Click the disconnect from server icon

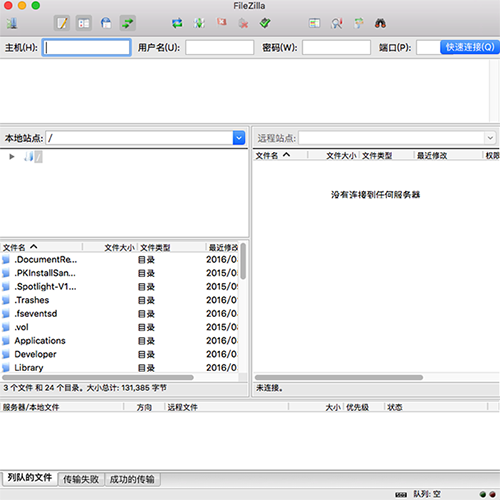[x=243, y=24]
